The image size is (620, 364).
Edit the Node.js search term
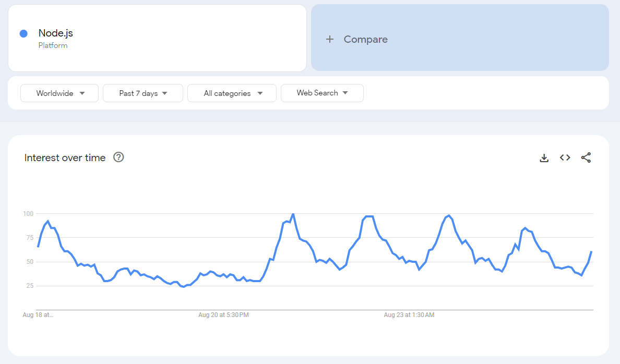[x=56, y=33]
